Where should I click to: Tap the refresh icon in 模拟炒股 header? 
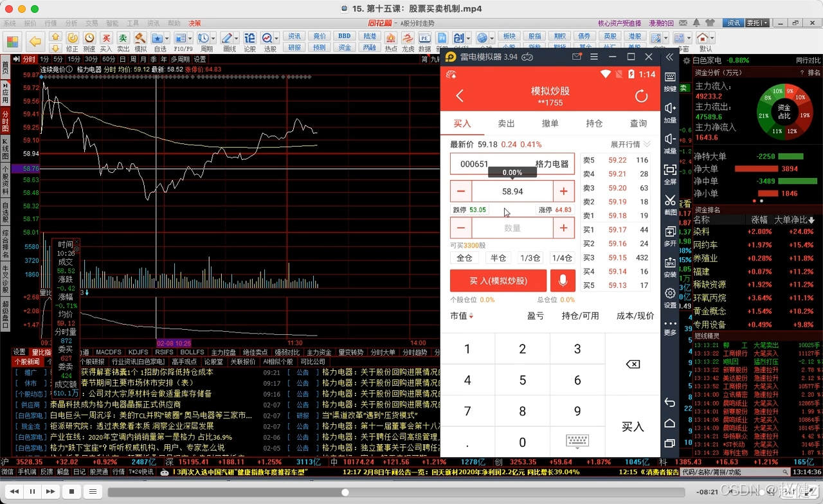641,96
